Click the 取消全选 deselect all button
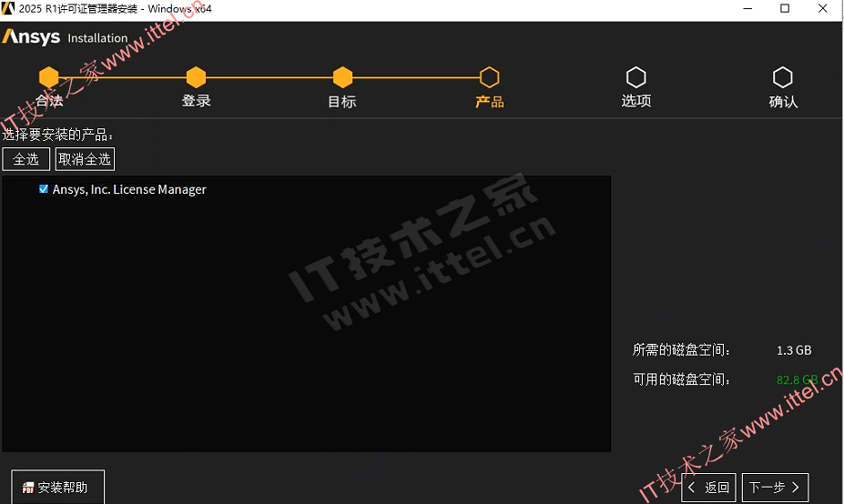 coord(85,159)
